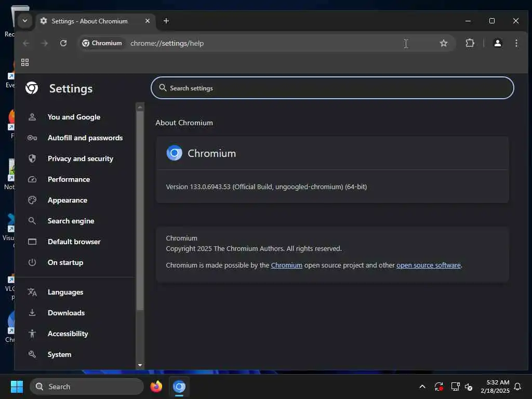
Task: Open the muted volume tray icon
Action: (x=469, y=387)
